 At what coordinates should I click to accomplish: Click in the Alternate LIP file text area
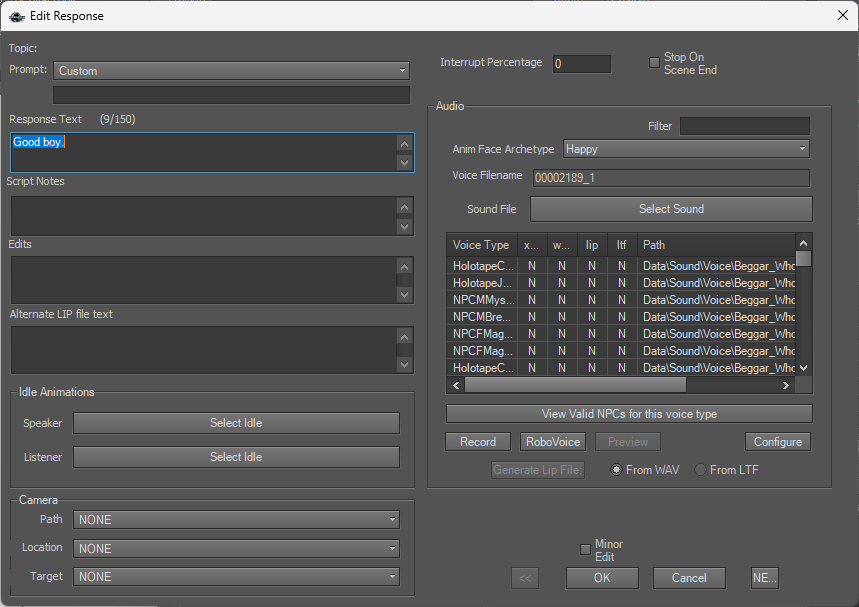pyautogui.click(x=203, y=350)
